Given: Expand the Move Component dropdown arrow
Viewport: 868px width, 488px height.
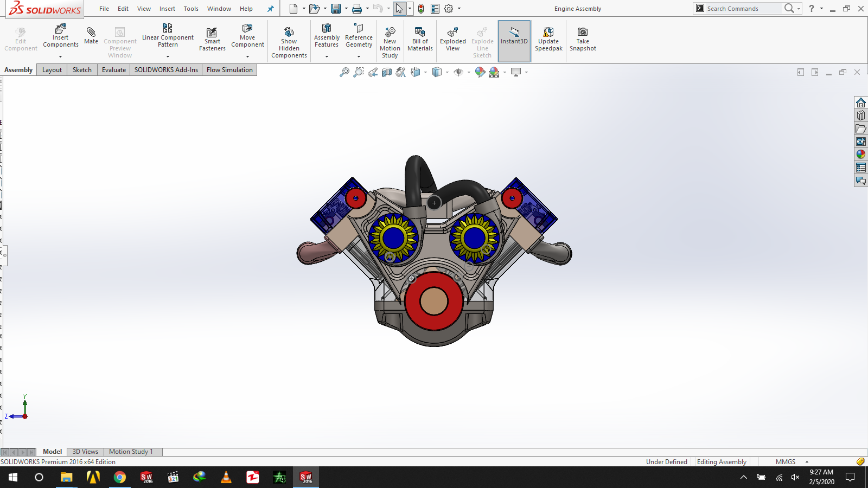Looking at the screenshot, I should click(x=247, y=56).
